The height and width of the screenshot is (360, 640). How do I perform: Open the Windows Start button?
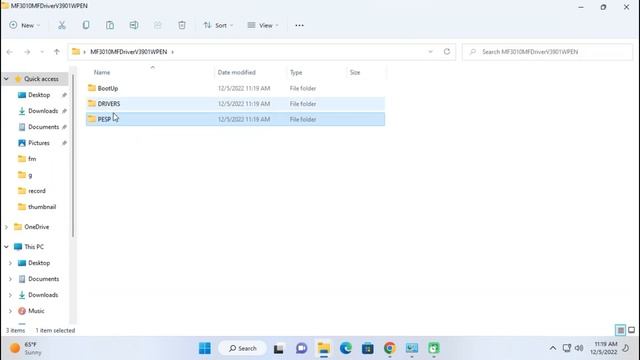[x=205, y=348]
